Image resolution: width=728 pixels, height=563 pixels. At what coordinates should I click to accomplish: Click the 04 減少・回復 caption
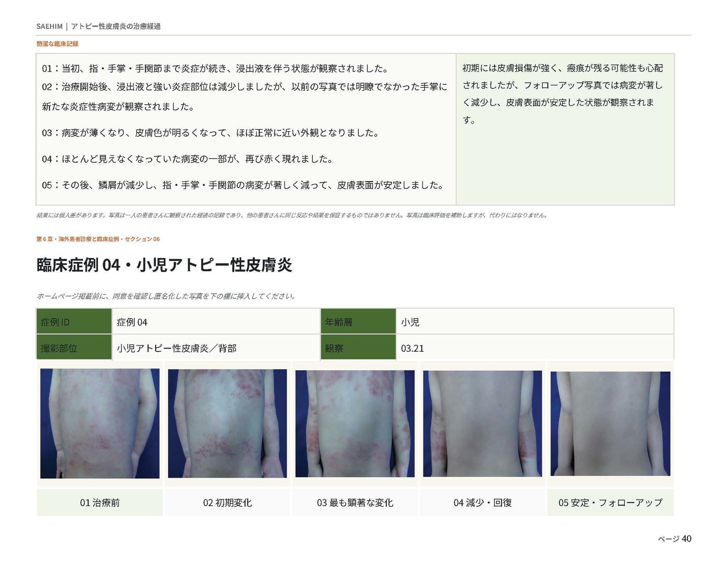[x=483, y=503]
